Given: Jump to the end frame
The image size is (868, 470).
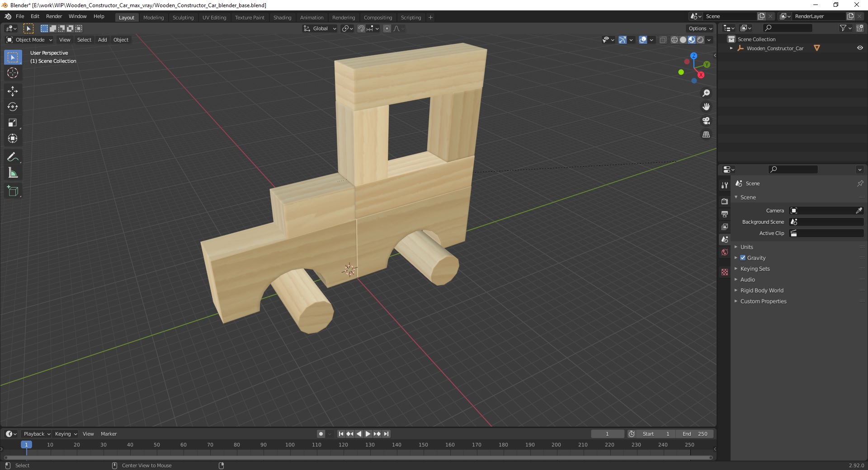Looking at the screenshot, I should [386, 434].
